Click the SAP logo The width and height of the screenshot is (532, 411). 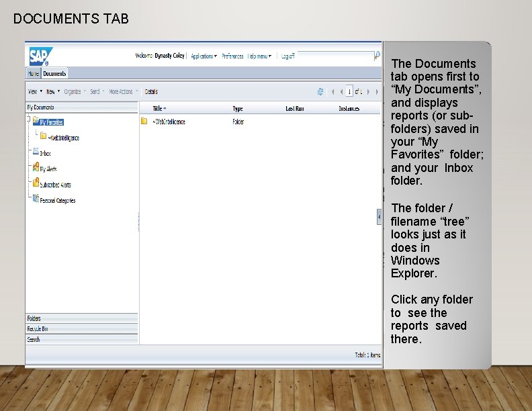click(x=41, y=56)
